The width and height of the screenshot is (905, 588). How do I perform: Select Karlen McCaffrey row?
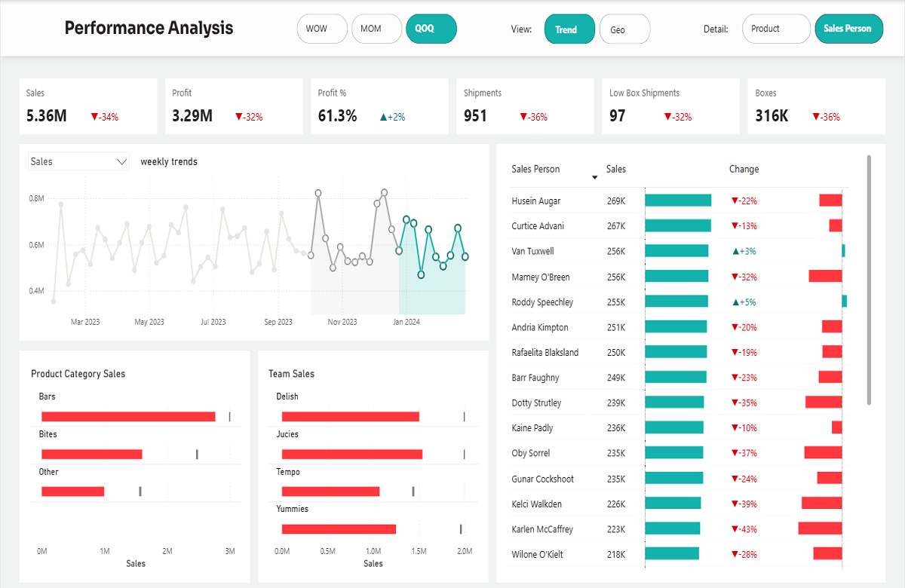(x=679, y=529)
